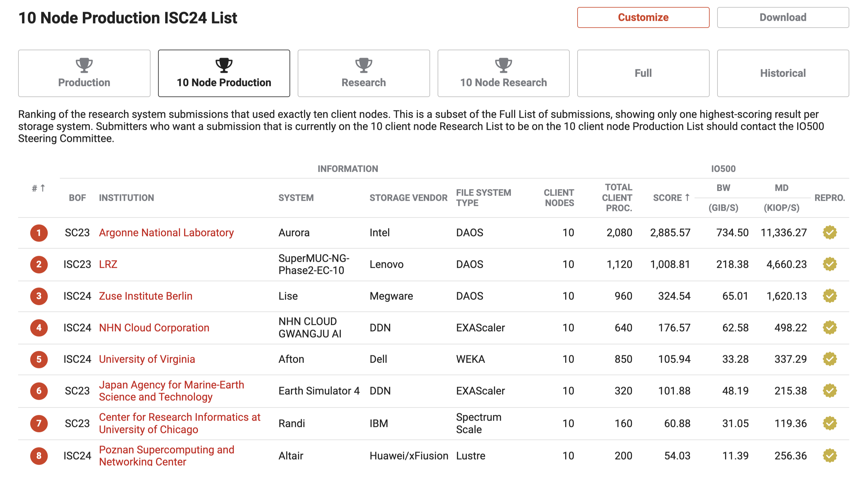Click the TOTAL CLIENT PROC. header

click(617, 198)
